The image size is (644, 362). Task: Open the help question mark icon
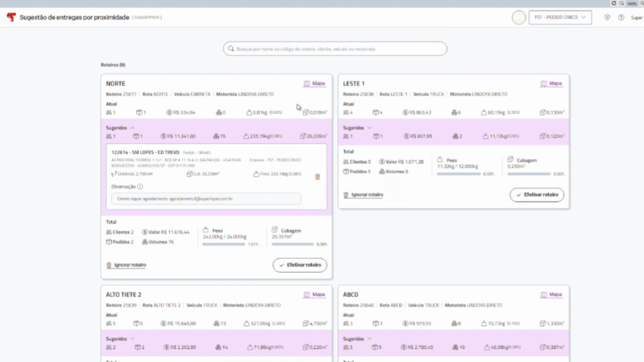pyautogui.click(x=621, y=17)
